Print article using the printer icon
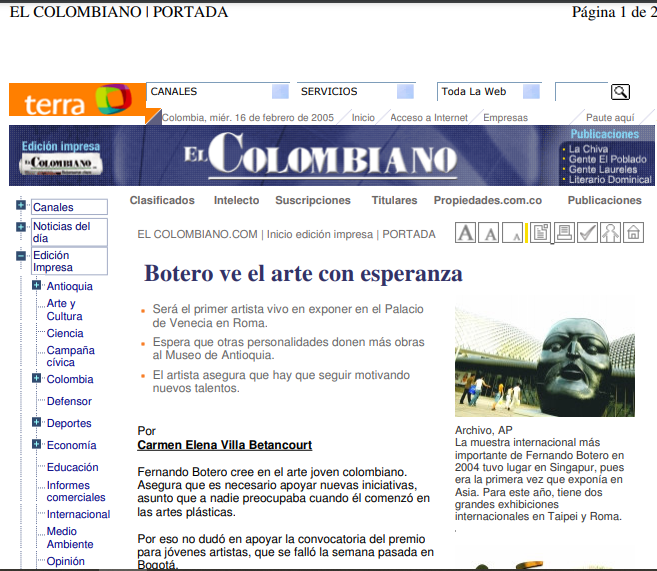657x571 pixels. pos(564,234)
